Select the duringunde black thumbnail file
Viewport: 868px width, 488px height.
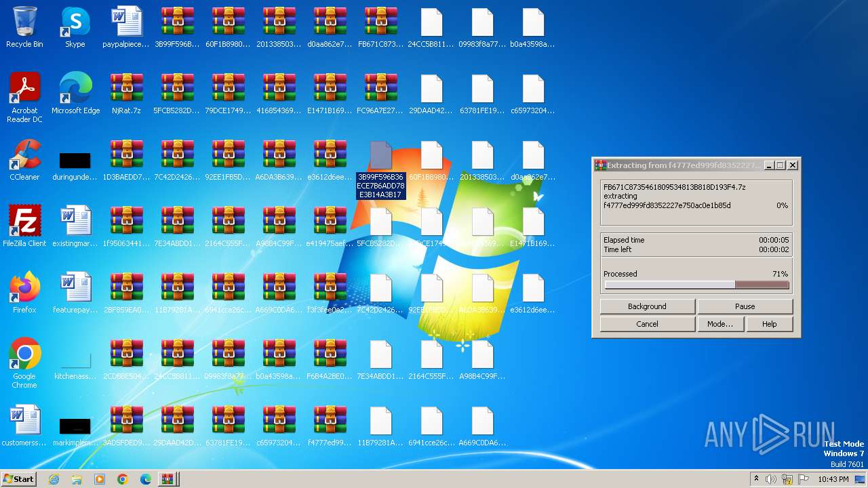[x=75, y=165]
